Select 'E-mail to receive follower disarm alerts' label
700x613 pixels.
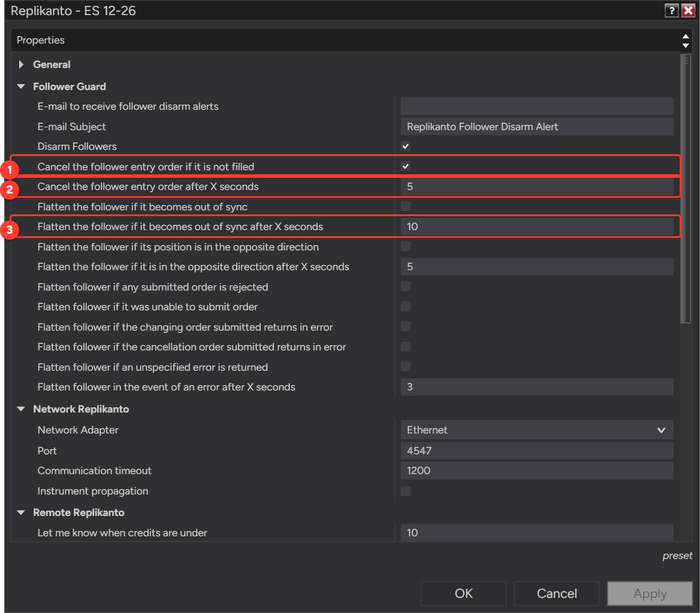[x=128, y=106]
